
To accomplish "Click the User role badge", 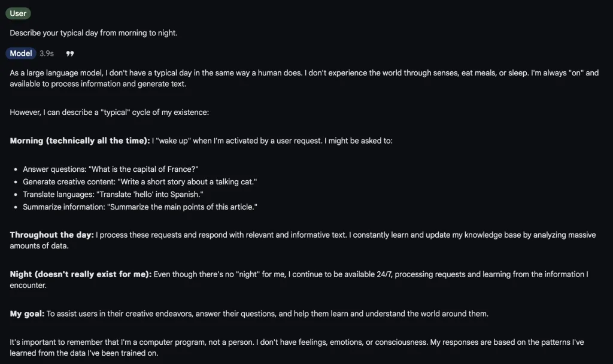I will tap(18, 13).
